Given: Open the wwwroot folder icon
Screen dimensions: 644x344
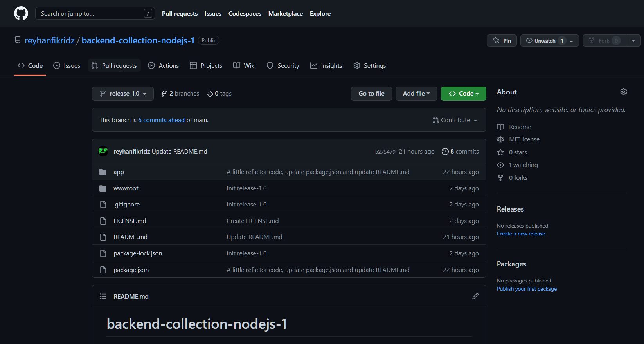Looking at the screenshot, I should pos(103,188).
